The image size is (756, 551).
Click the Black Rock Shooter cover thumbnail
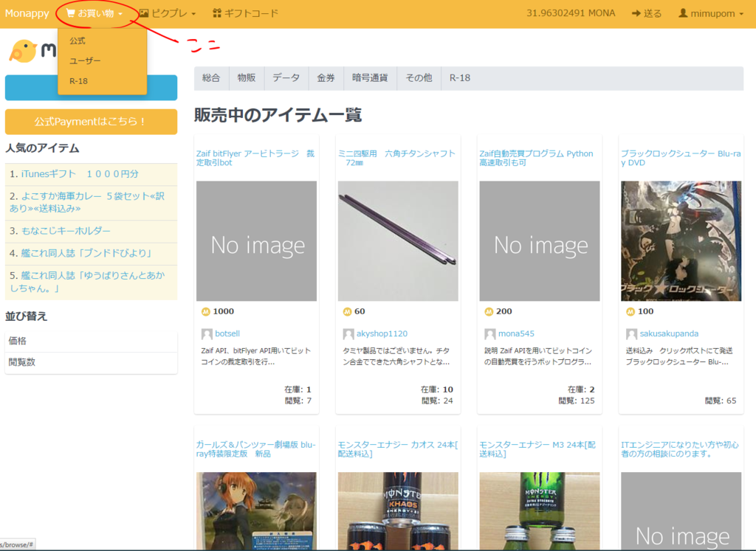[681, 240]
